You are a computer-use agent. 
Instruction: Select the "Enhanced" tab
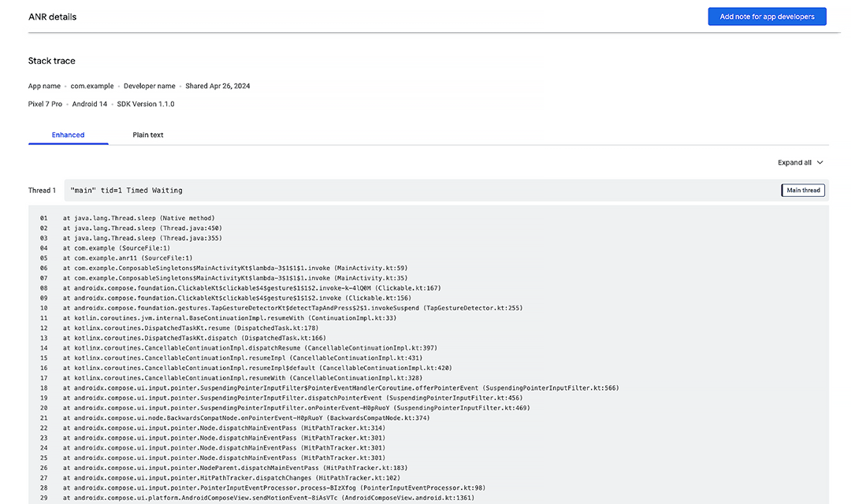[68, 135]
